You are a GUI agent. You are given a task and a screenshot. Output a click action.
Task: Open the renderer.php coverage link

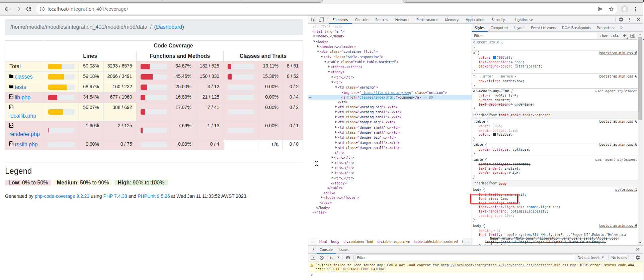(24, 134)
